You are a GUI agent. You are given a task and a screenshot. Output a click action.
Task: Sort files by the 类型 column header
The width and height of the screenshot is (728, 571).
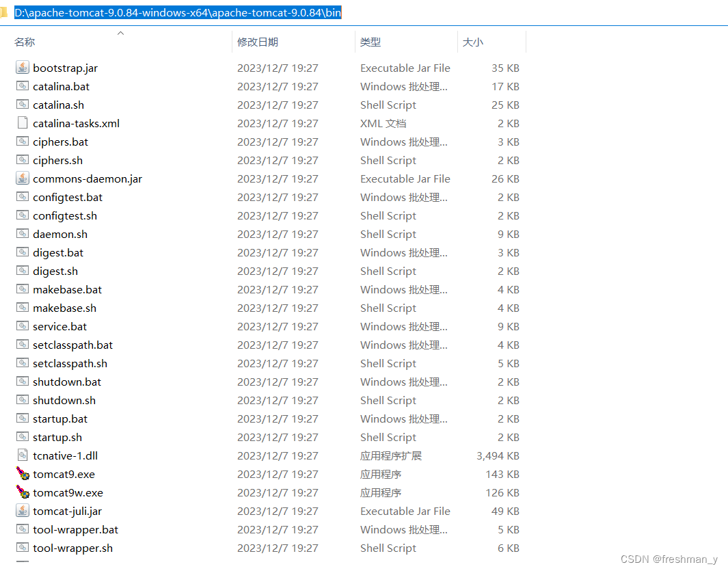pos(370,42)
